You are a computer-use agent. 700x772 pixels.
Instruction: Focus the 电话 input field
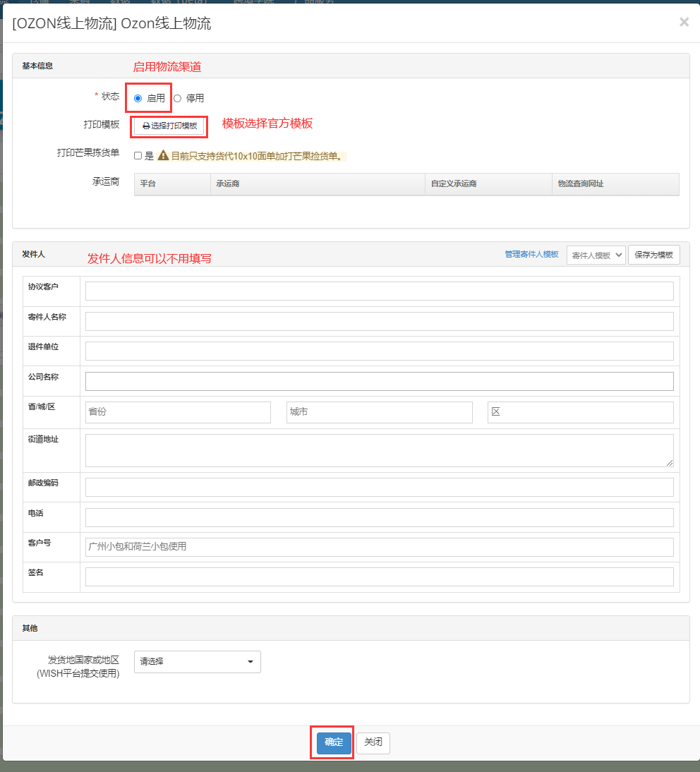click(379, 517)
